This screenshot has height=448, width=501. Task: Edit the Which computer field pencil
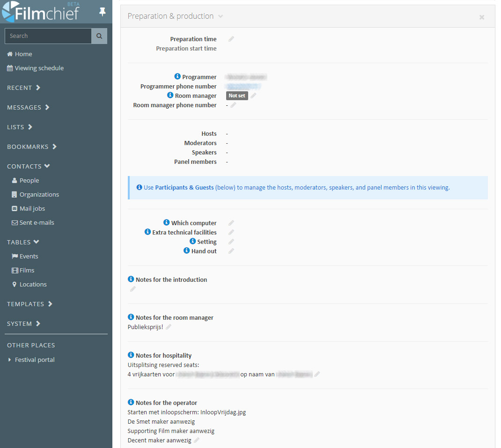[x=231, y=223]
